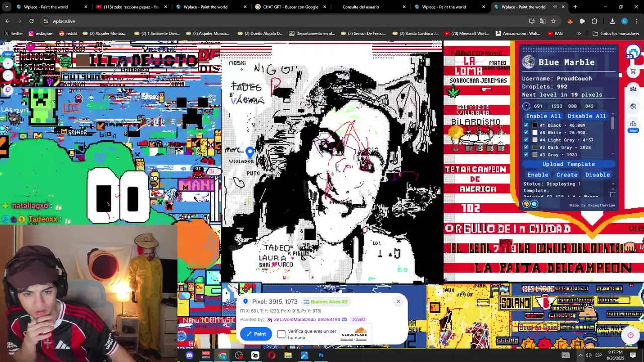This screenshot has width=644, height=362.
Task: Open the Chrome profile avatar
Action: [624, 21]
